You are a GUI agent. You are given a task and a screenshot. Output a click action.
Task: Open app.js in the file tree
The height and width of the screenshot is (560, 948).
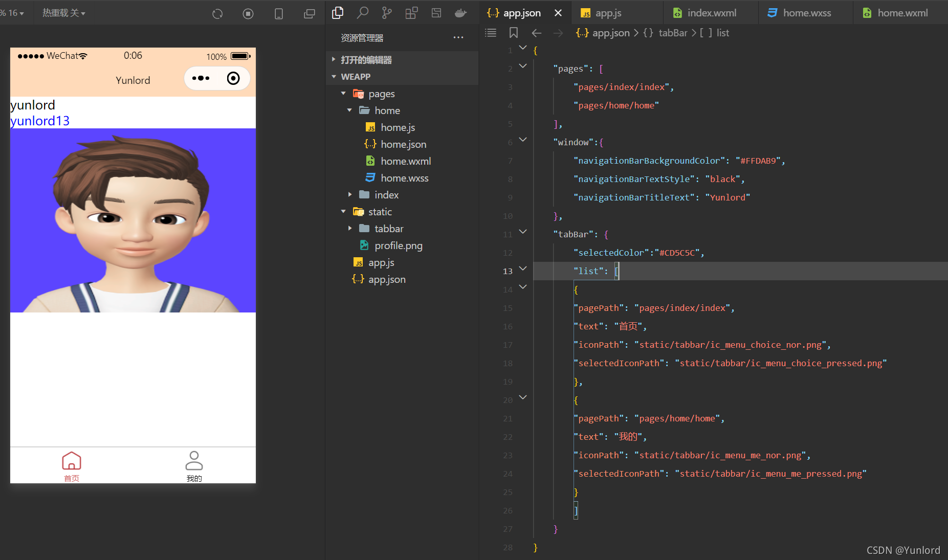(381, 262)
